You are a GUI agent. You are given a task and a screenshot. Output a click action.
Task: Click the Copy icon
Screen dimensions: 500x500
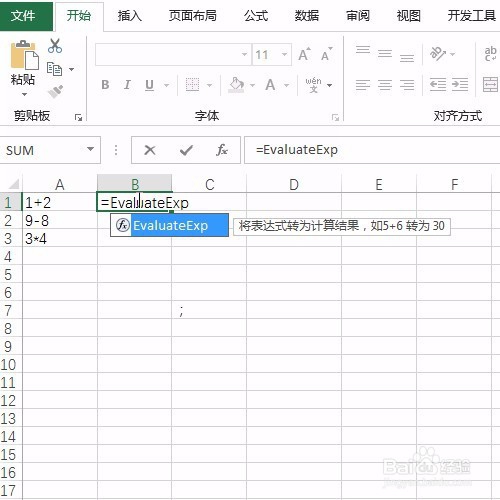click(x=55, y=69)
